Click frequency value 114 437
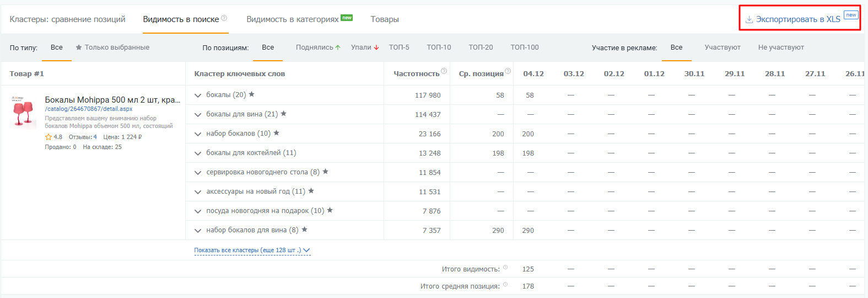The width and height of the screenshot is (868, 298). pos(428,115)
